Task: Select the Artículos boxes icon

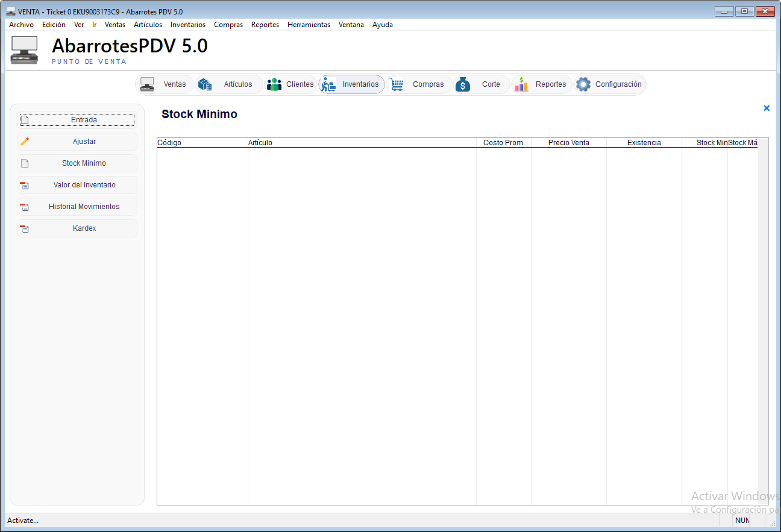Action: point(205,84)
